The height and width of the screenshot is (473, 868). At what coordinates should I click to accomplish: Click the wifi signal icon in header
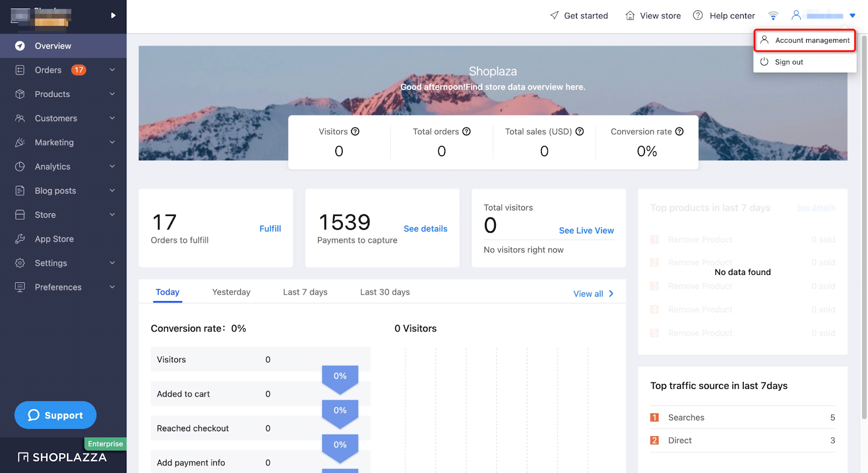(x=774, y=16)
